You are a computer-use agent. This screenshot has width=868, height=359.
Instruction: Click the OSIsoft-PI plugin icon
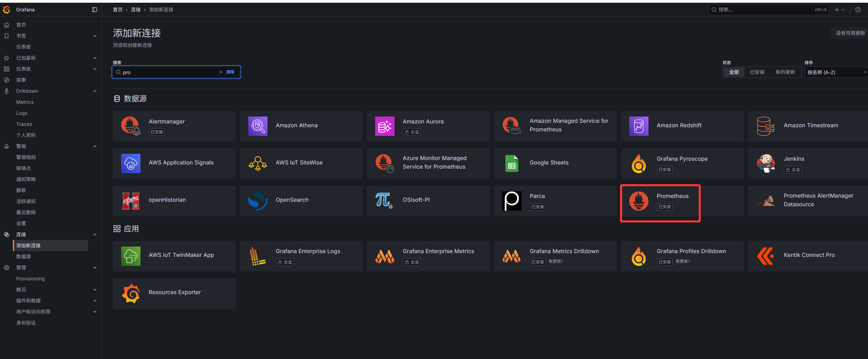pos(384,201)
